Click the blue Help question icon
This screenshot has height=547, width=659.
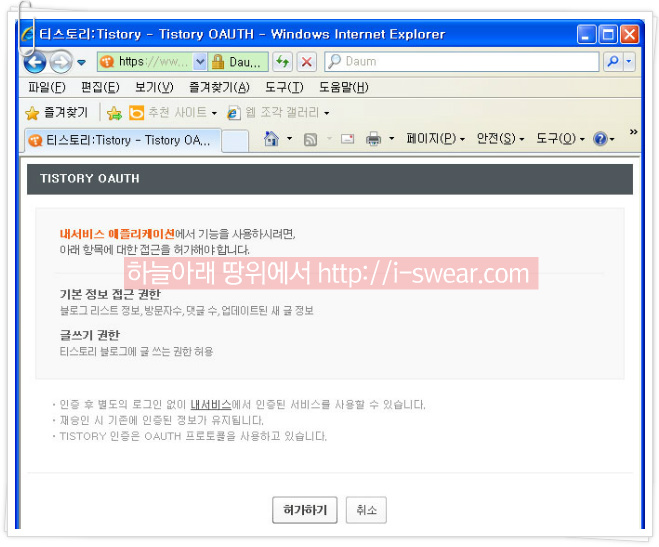pos(600,139)
